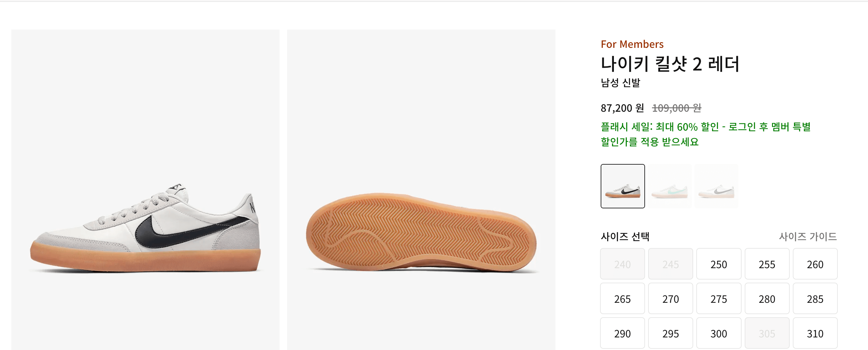
Task: Choose size 300 option
Action: (x=719, y=333)
